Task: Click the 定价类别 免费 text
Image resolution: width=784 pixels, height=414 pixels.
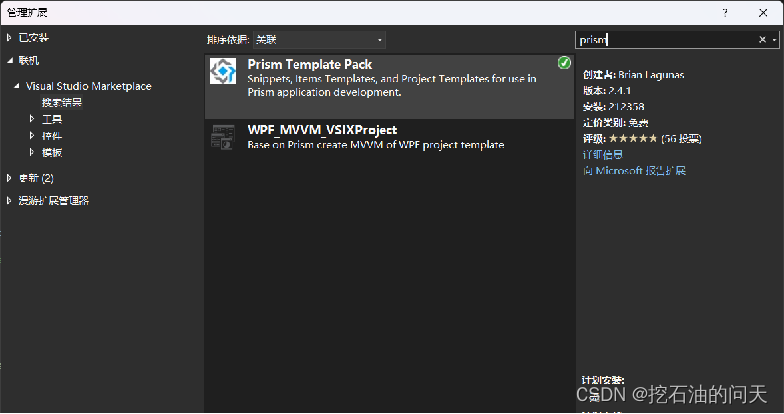Action: (x=616, y=122)
